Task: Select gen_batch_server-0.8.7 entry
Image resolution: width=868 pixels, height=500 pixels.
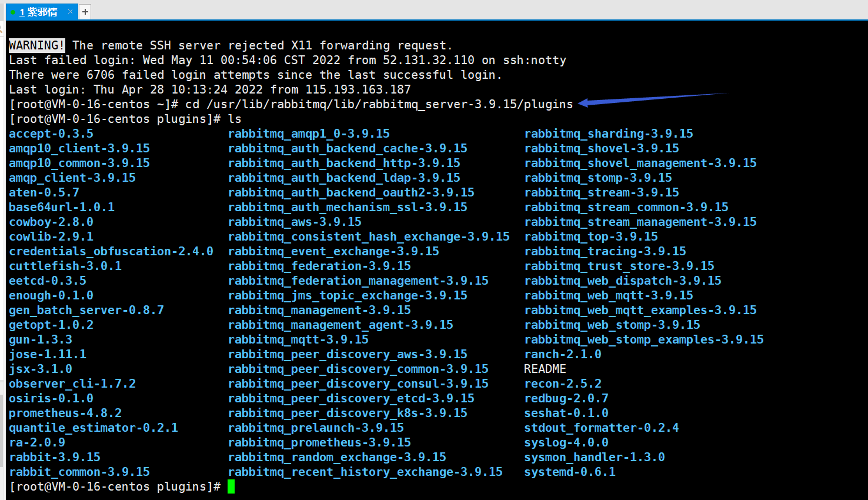Action: pyautogui.click(x=86, y=310)
